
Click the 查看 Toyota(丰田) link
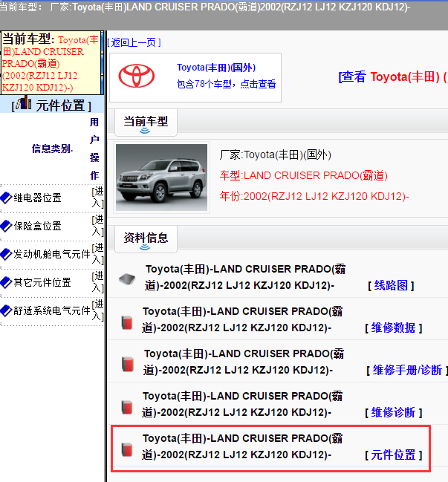[393, 76]
